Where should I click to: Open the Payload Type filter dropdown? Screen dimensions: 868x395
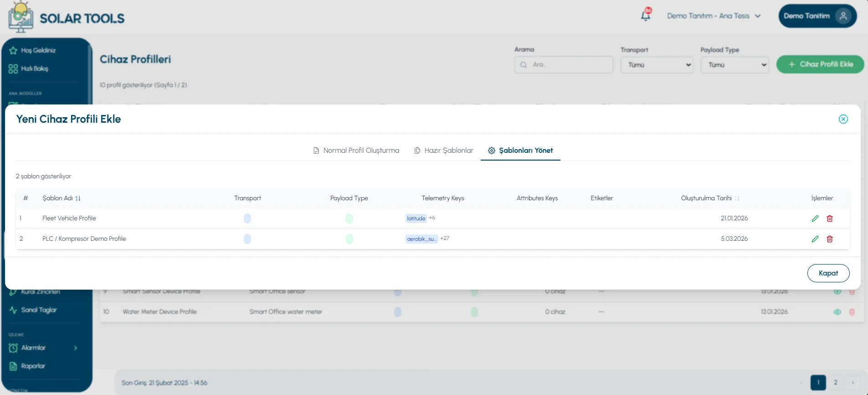pos(734,65)
